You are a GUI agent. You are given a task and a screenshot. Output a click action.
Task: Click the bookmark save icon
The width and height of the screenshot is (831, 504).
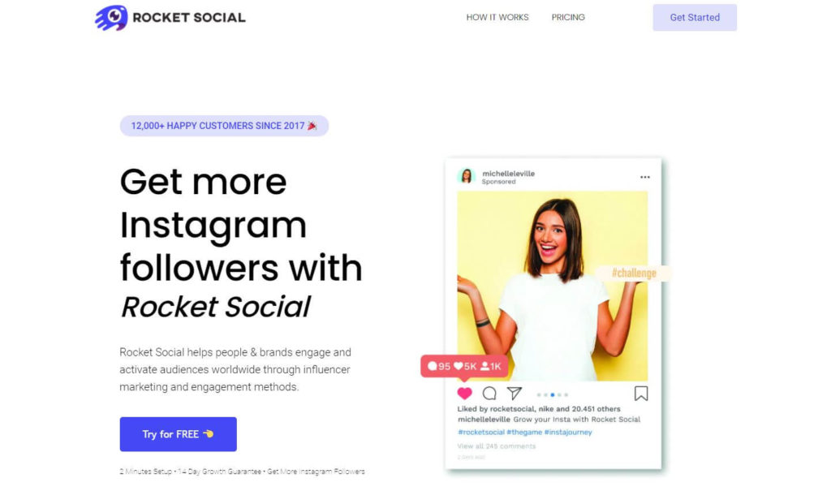coord(641,394)
